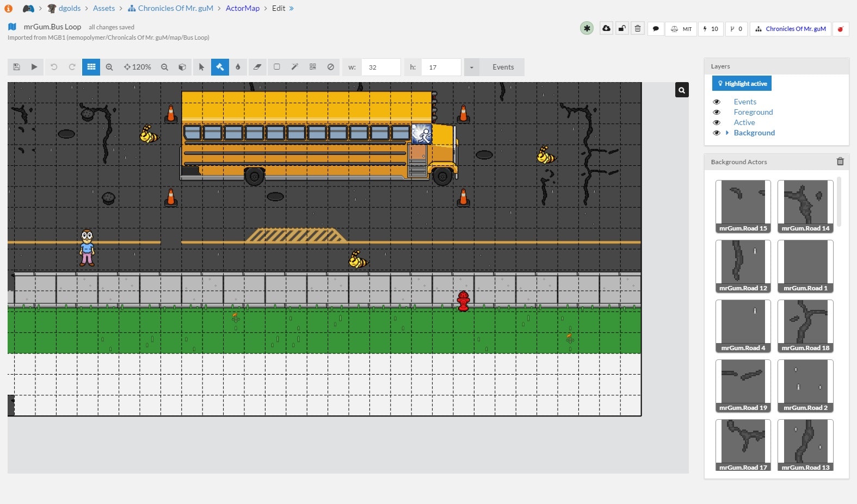Open the dropdown arrow beside Events

coord(472,67)
